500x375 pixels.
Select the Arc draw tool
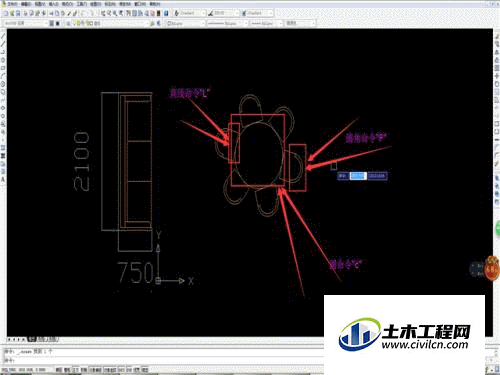[3, 76]
